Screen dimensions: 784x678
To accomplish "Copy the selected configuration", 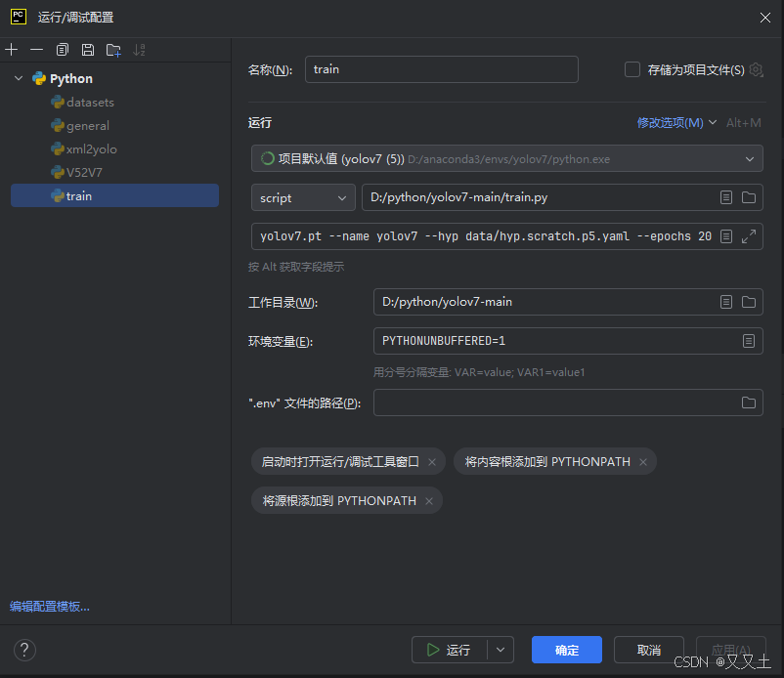I will coord(62,50).
